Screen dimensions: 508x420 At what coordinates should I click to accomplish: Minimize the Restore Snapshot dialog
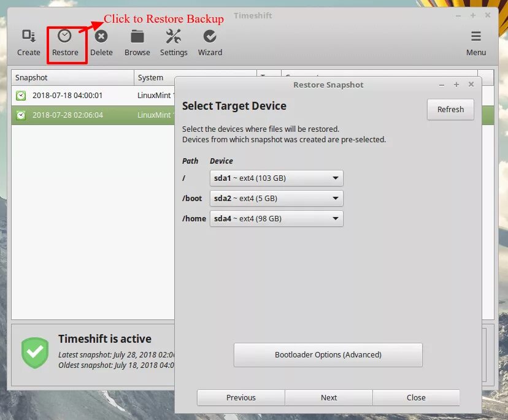[441, 85]
